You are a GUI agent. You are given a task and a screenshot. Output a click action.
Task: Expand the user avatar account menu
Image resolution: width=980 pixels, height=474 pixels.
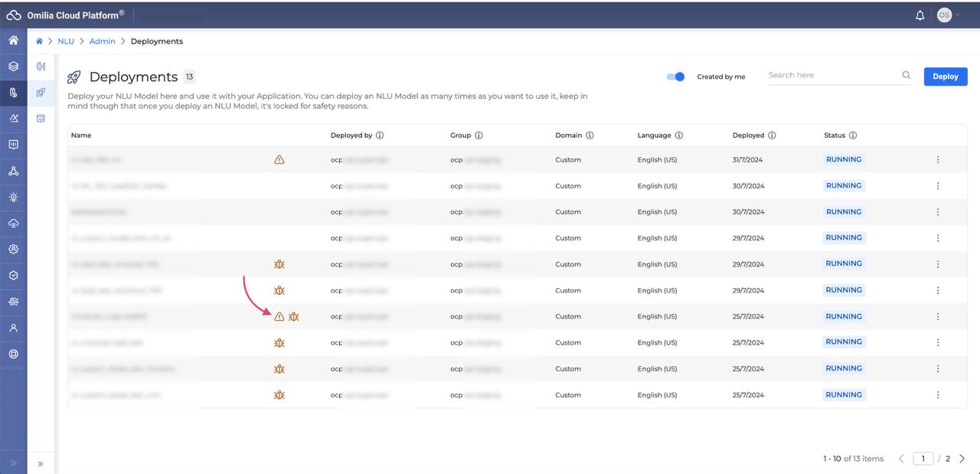(x=946, y=15)
